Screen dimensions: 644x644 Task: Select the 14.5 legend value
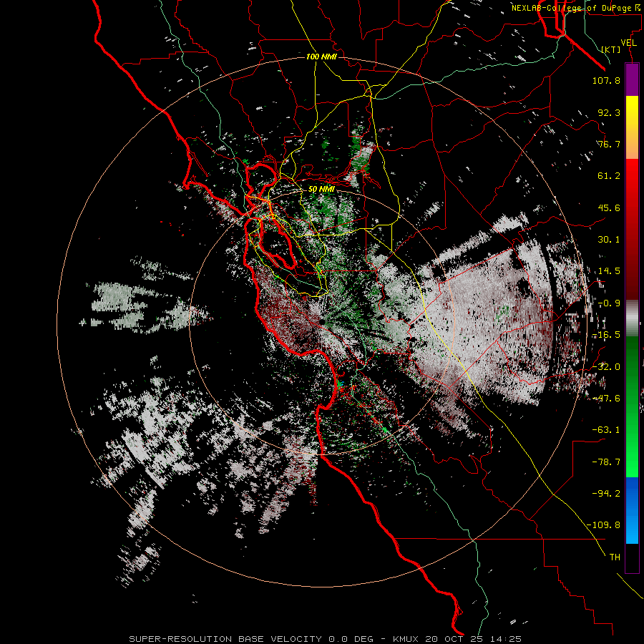[x=609, y=271]
